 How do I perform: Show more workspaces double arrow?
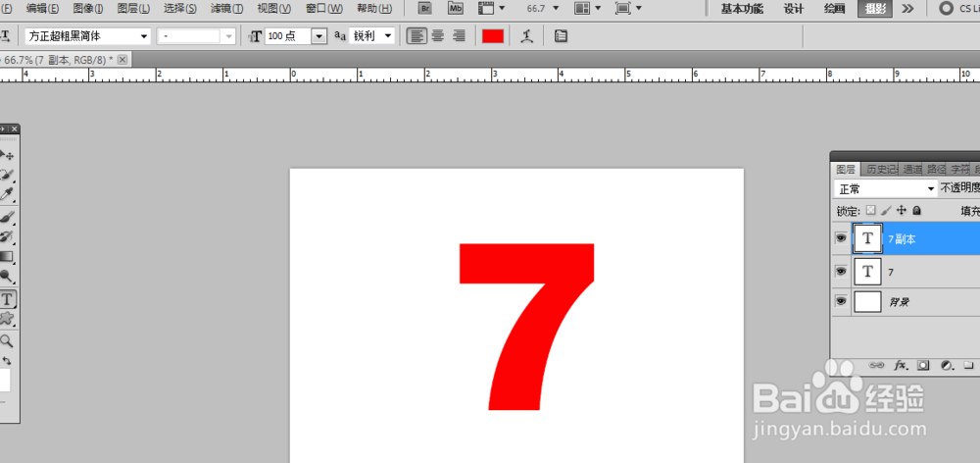[907, 8]
